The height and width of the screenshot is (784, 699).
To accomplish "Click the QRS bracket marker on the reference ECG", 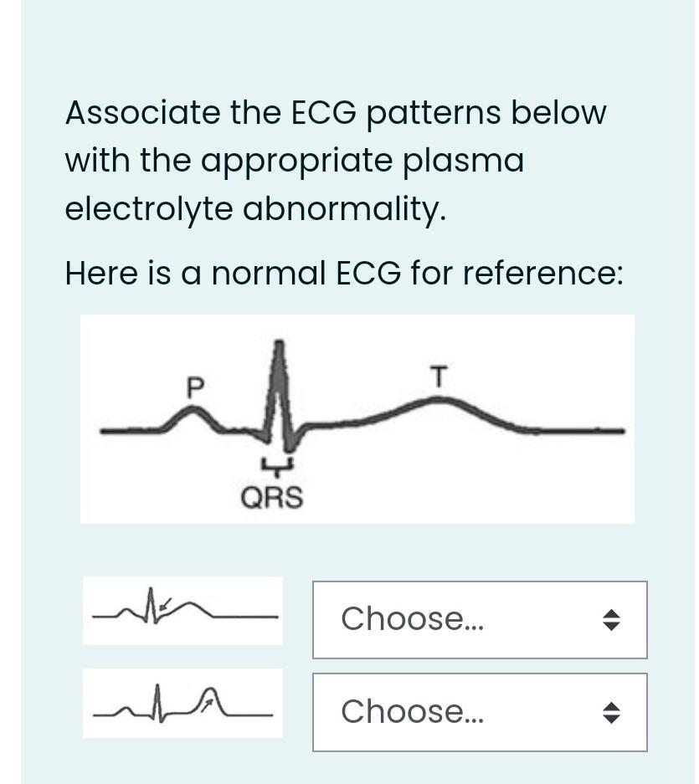I will tap(276, 465).
